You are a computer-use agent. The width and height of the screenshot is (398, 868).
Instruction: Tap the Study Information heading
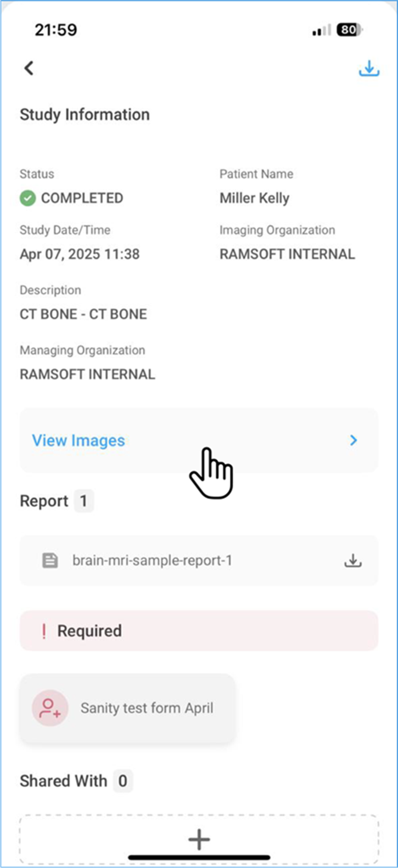click(x=84, y=115)
